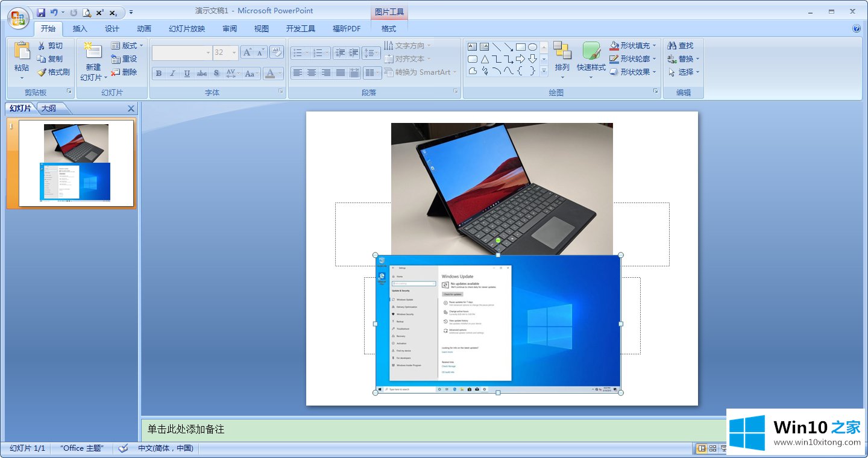The image size is (868, 458).
Task: Click the 复制 copy button
Action: 49,59
